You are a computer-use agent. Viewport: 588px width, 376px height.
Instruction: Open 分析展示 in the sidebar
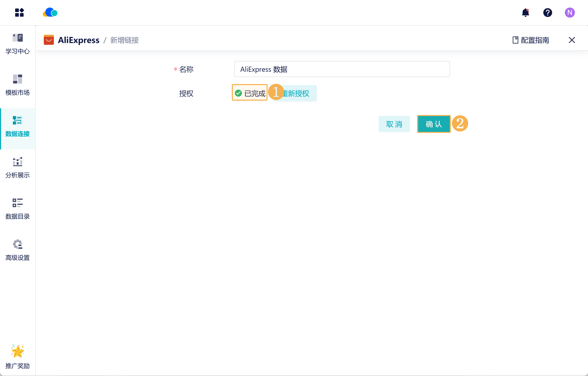(x=18, y=168)
